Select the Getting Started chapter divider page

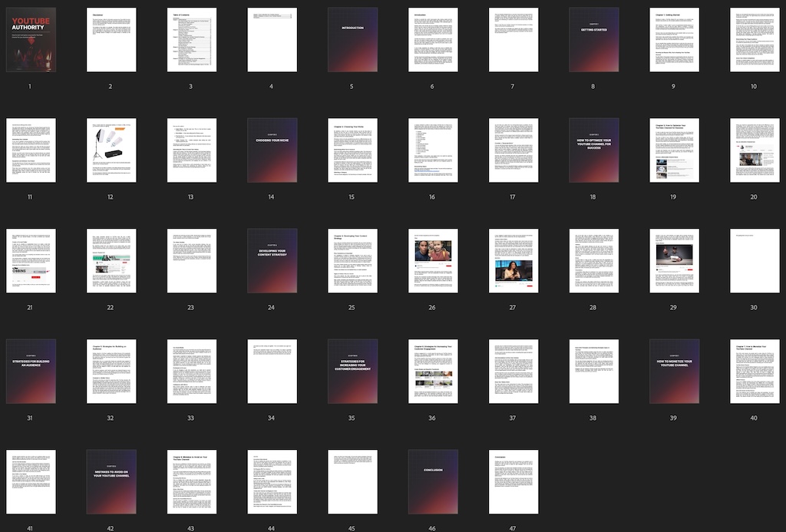pos(593,40)
